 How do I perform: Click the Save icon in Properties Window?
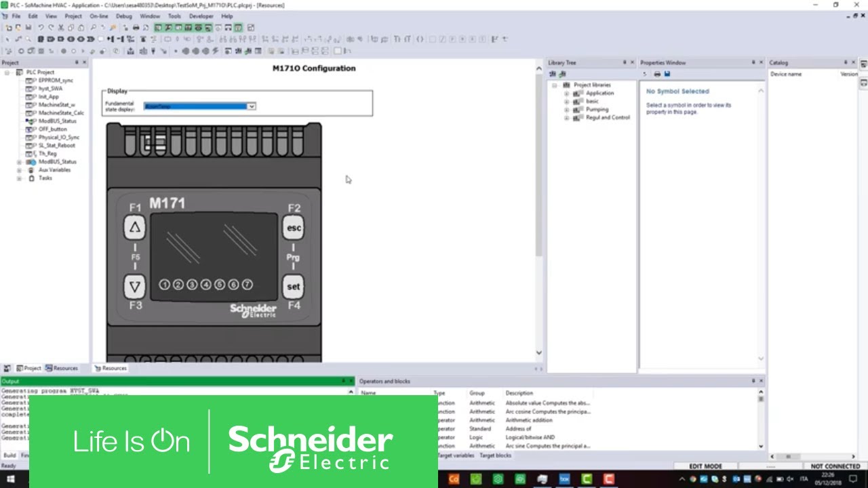click(x=667, y=74)
